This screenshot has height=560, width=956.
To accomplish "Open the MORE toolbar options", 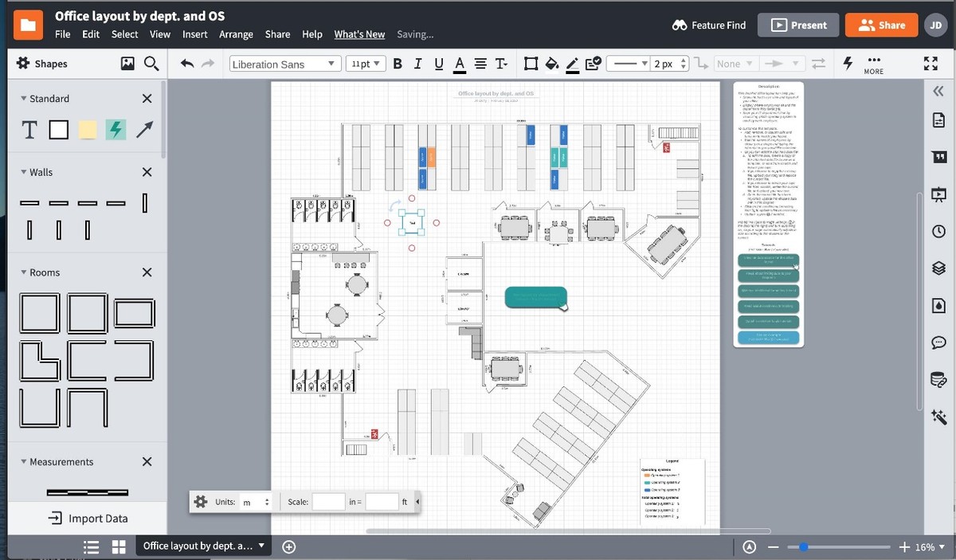I will click(x=873, y=65).
